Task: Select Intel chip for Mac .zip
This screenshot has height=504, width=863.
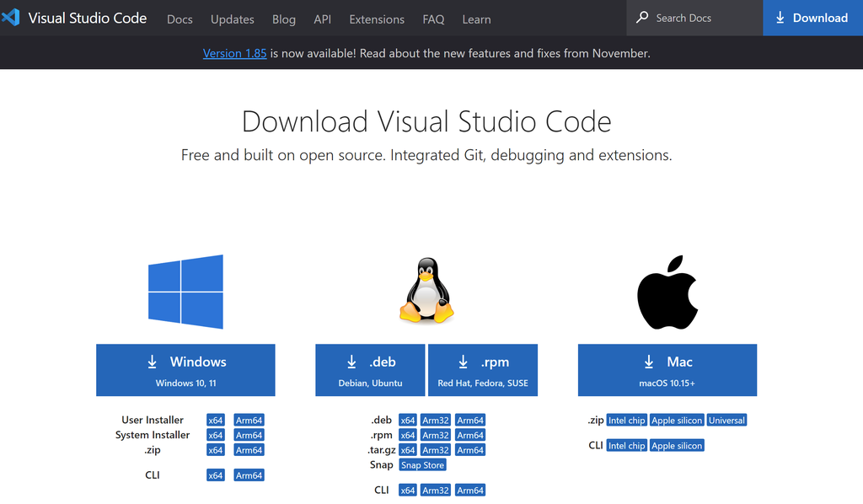Action: point(626,421)
